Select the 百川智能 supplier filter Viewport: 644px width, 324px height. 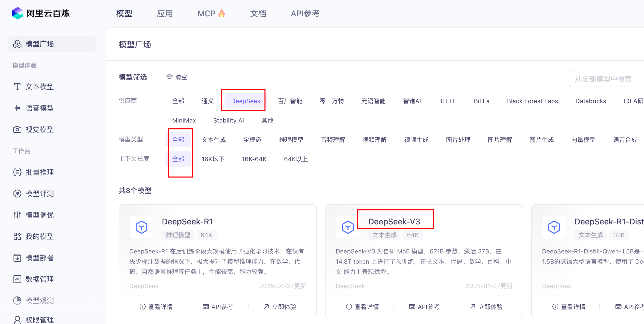click(x=290, y=101)
